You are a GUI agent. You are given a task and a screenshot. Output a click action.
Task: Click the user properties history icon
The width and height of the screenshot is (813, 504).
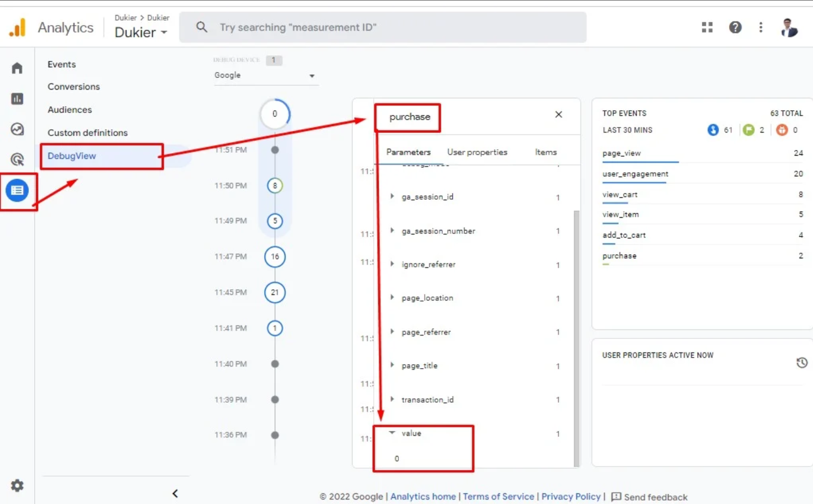(x=801, y=363)
